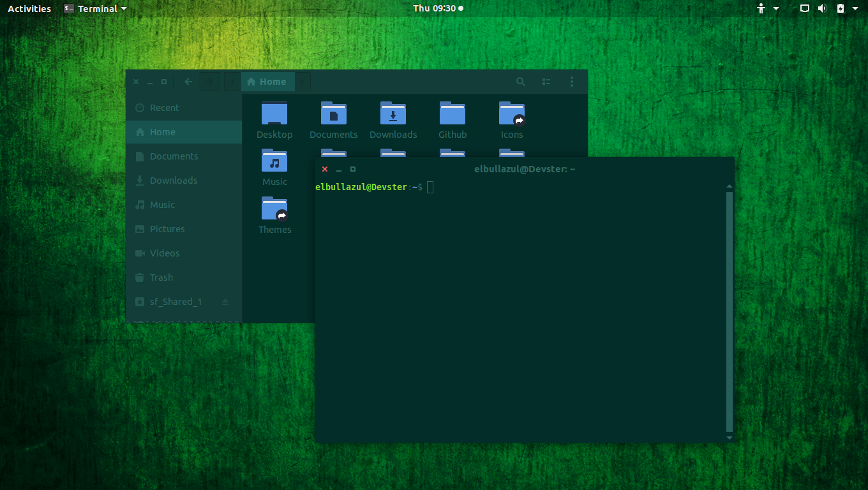This screenshot has width=868, height=490.
Task: Click the path bar right arrow
Action: coord(303,82)
